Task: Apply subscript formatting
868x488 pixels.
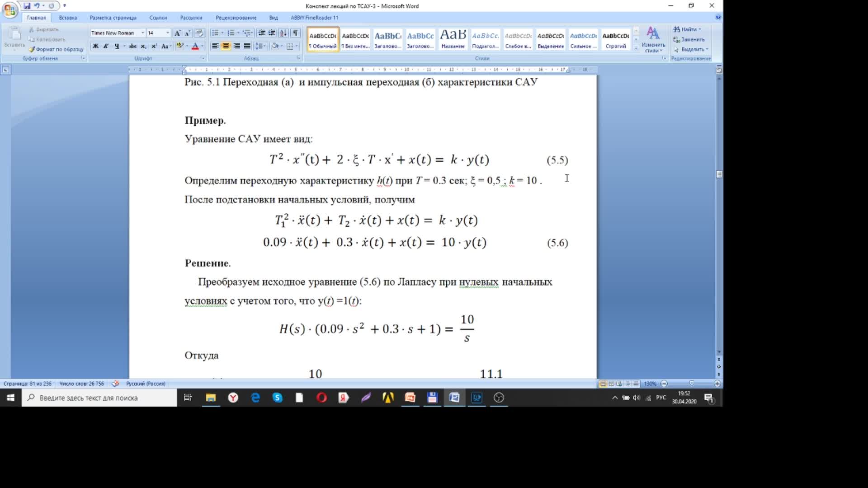Action: (x=143, y=46)
